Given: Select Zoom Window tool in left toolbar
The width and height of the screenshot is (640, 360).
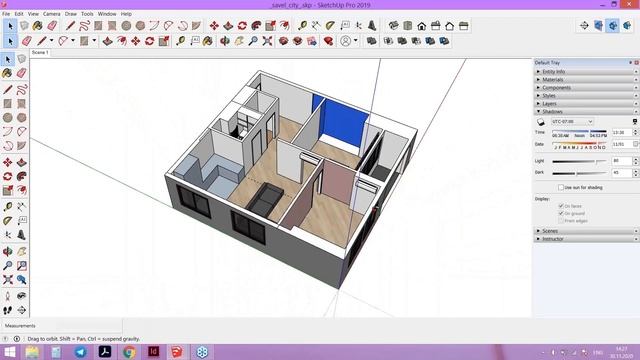Looking at the screenshot, I should (22, 266).
